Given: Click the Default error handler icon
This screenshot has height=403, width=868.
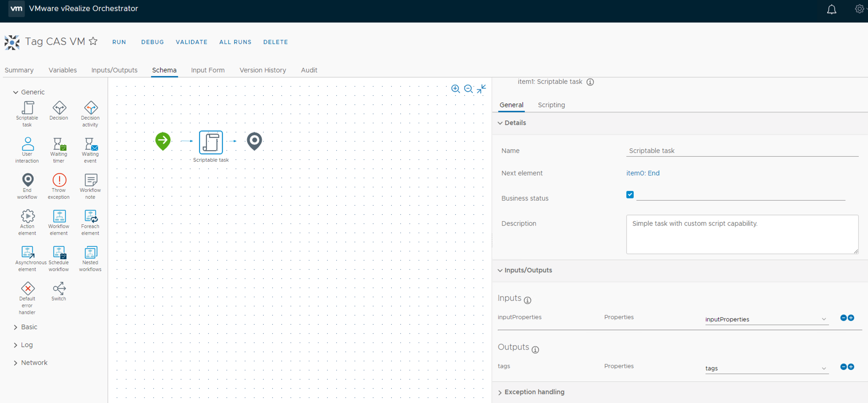Looking at the screenshot, I should (x=27, y=289).
